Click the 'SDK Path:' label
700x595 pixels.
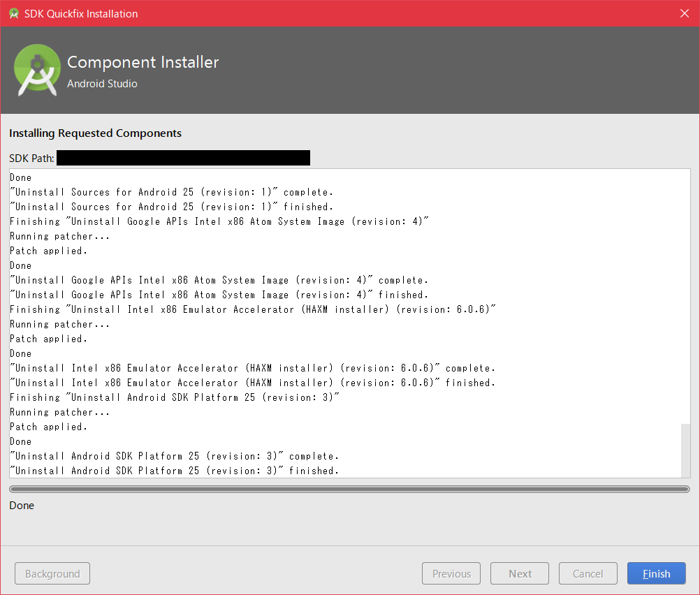point(31,158)
